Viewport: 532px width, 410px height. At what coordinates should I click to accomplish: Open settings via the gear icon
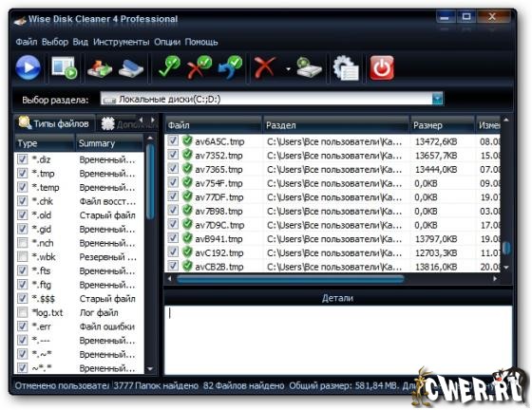click(x=346, y=68)
